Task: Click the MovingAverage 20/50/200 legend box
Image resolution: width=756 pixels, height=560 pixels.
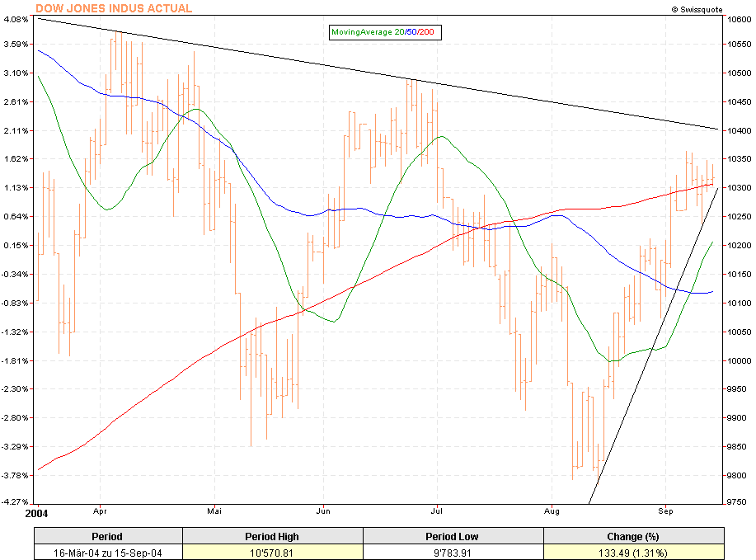Action: 385,32
